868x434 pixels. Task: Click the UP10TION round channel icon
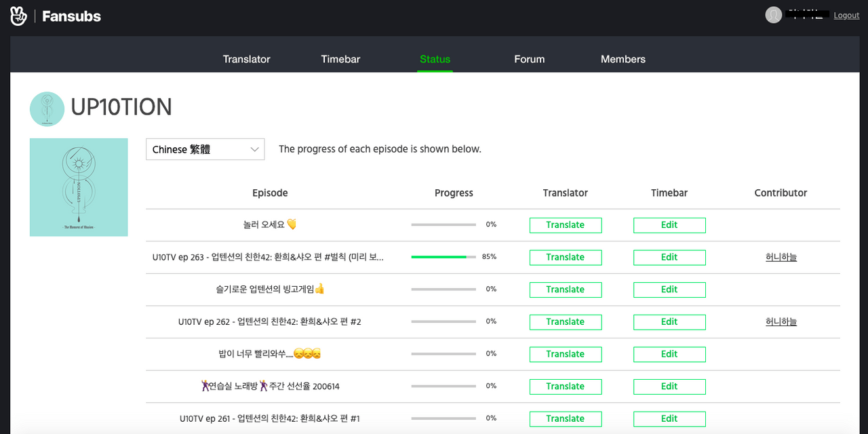47,108
